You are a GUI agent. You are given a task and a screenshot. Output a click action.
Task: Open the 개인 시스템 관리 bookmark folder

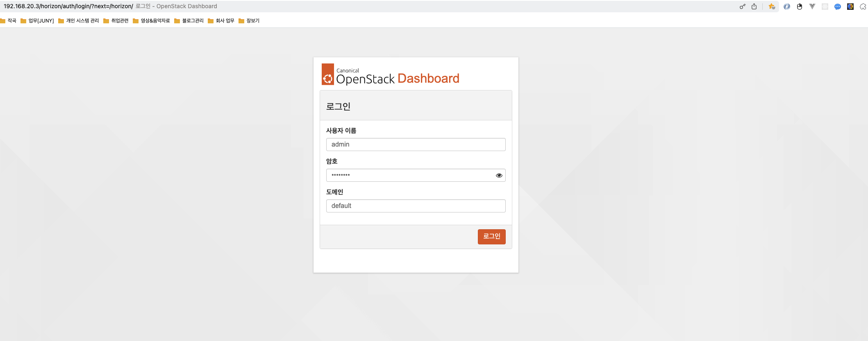point(79,21)
